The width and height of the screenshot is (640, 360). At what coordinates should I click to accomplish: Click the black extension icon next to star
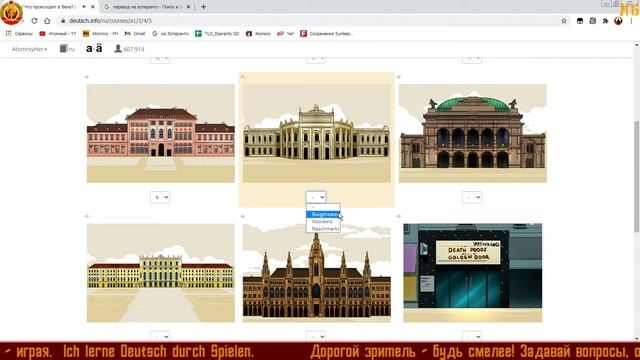pyautogui.click(x=580, y=21)
